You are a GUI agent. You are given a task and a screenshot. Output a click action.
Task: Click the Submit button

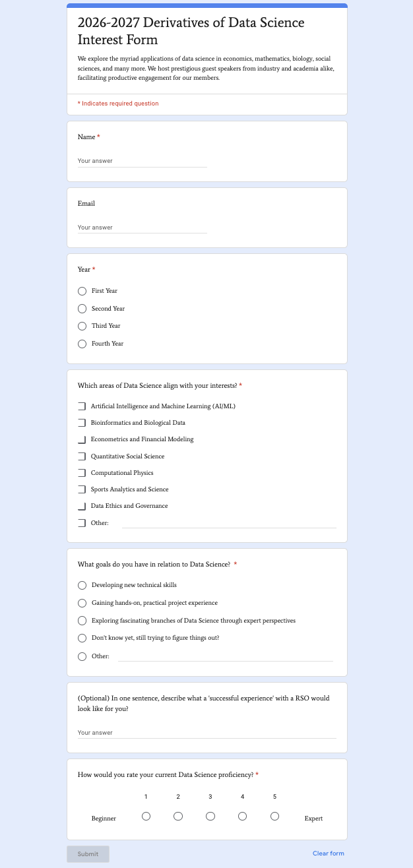point(88,854)
